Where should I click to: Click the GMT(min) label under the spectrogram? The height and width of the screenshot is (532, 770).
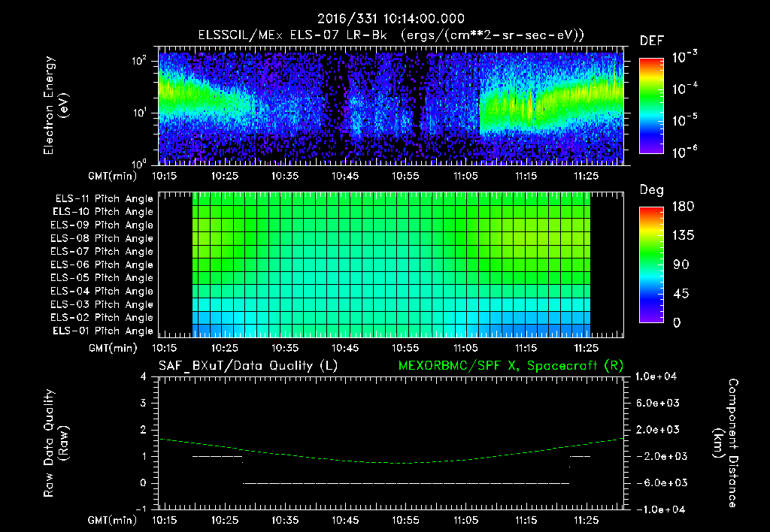112,176
